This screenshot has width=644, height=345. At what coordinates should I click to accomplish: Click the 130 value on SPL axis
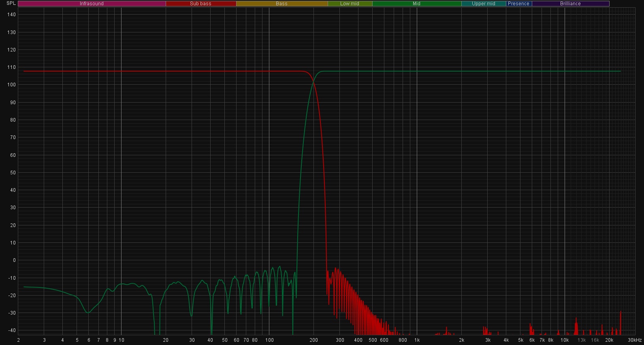tap(11, 32)
